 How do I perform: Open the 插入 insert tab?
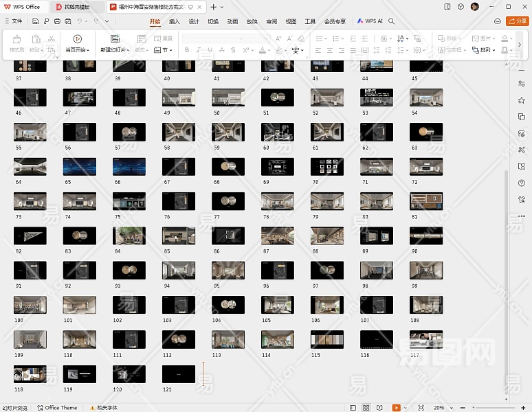pos(175,21)
